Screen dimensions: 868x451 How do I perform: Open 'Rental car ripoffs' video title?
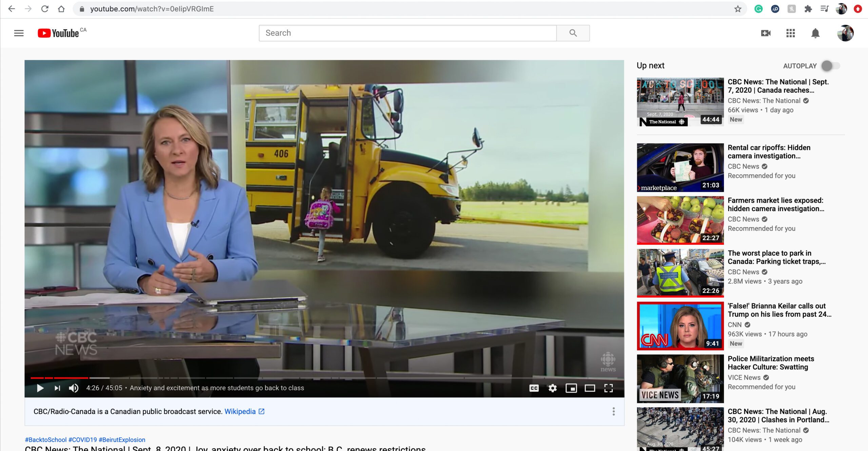769,152
